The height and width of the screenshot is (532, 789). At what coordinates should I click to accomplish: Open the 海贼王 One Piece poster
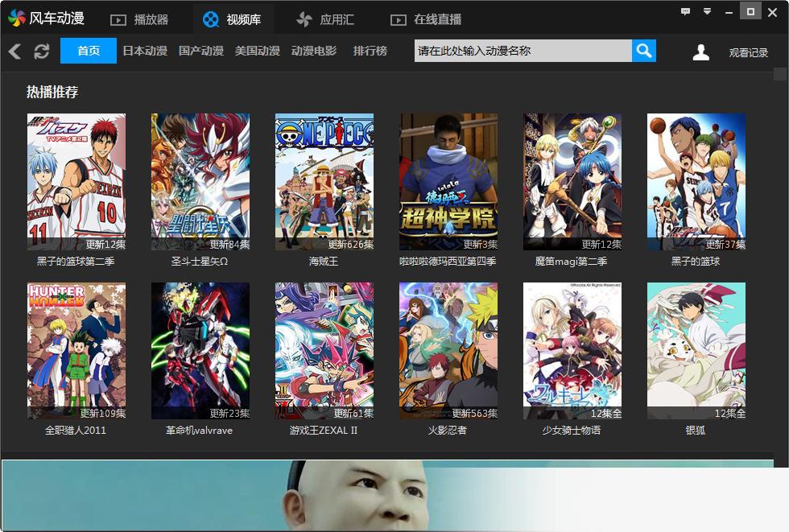(324, 182)
